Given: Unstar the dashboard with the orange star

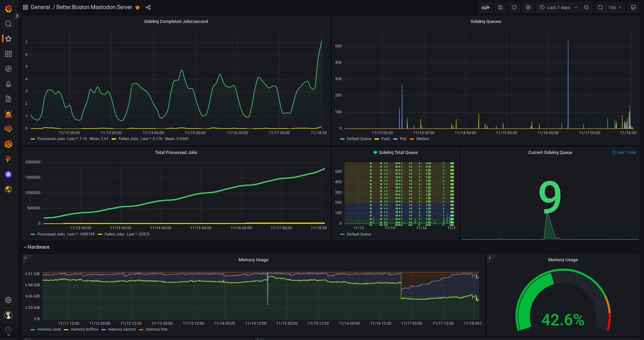Looking at the screenshot, I should click(137, 8).
